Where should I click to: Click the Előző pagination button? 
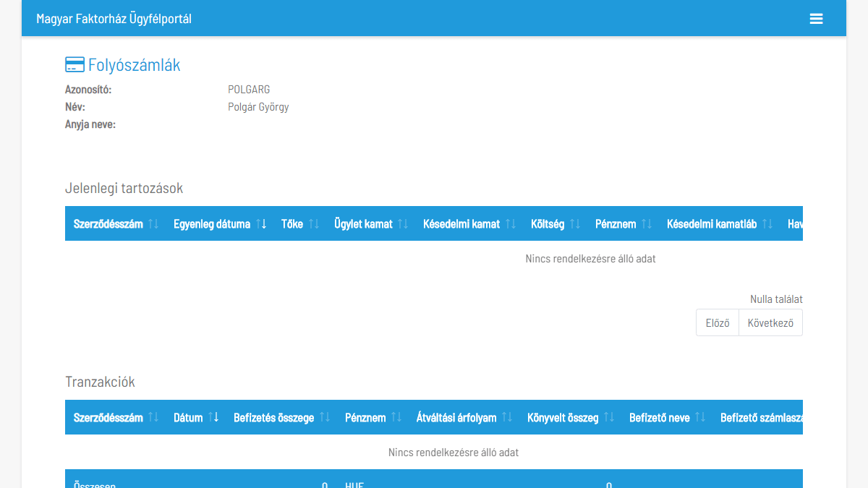717,323
